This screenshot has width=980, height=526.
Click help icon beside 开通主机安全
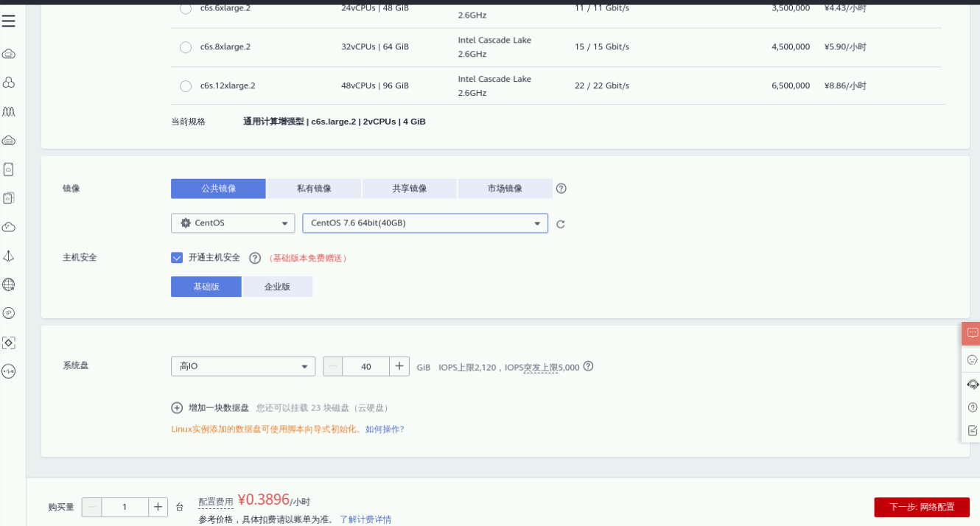coord(255,258)
